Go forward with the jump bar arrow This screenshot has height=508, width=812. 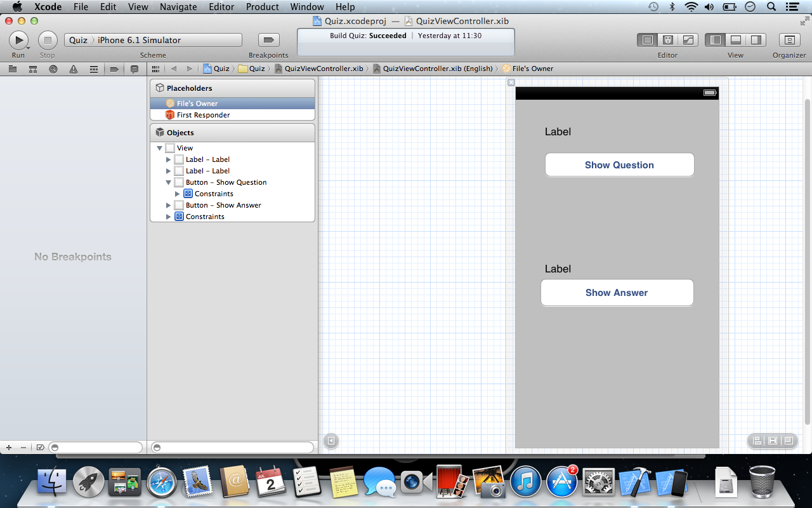(x=189, y=69)
